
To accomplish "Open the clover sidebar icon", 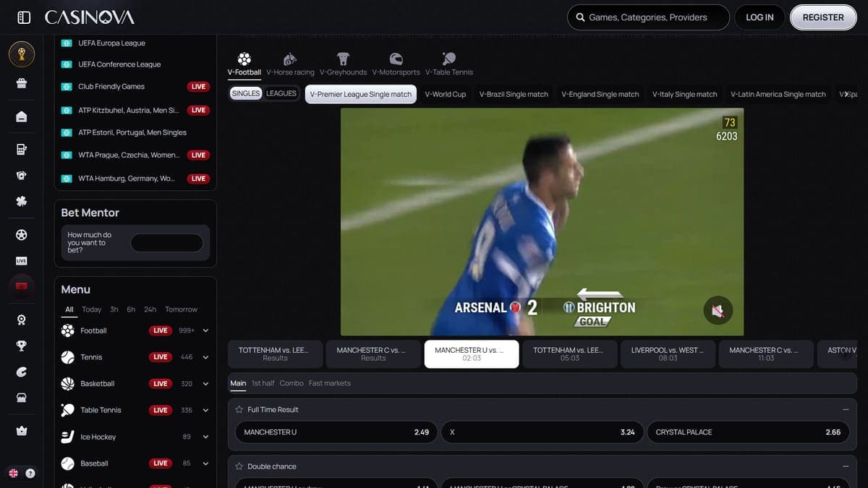I will [x=22, y=202].
